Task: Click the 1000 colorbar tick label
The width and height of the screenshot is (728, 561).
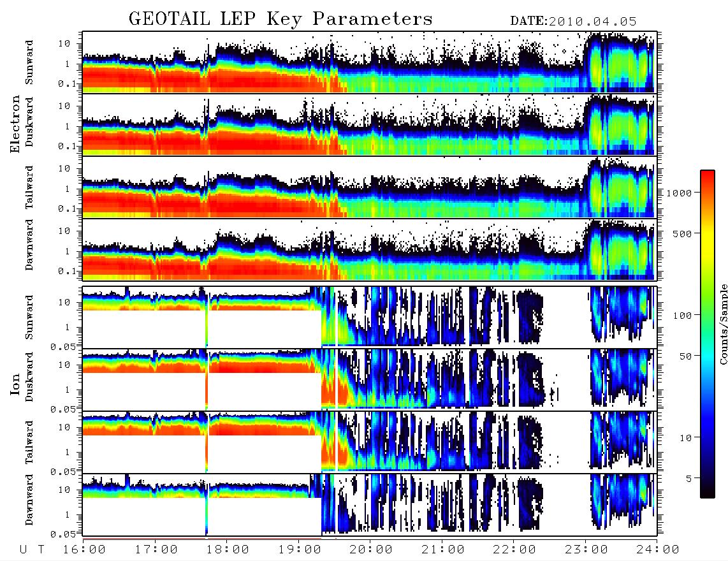Action: tap(679, 193)
